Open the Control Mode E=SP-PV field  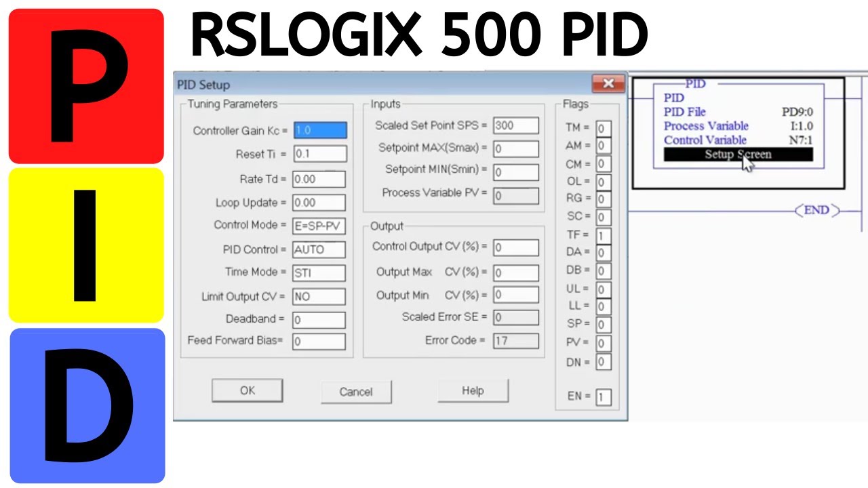point(319,226)
